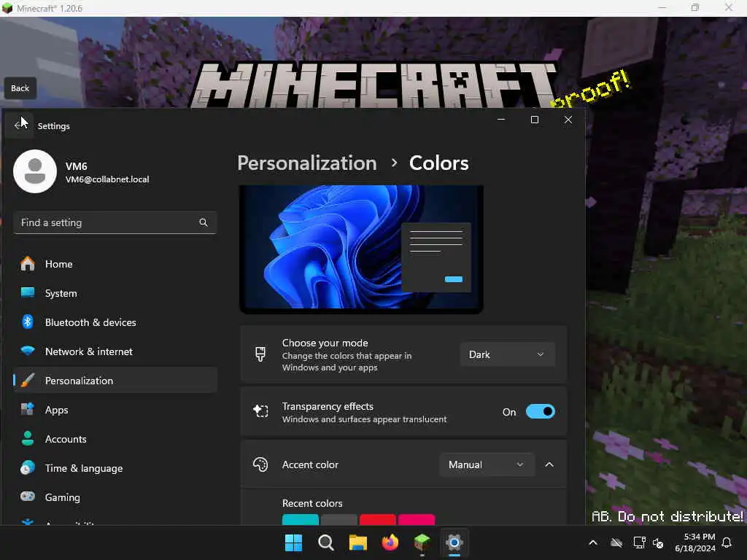This screenshot has width=747, height=560.
Task: Pick the red recent color swatch
Action: tap(378, 519)
